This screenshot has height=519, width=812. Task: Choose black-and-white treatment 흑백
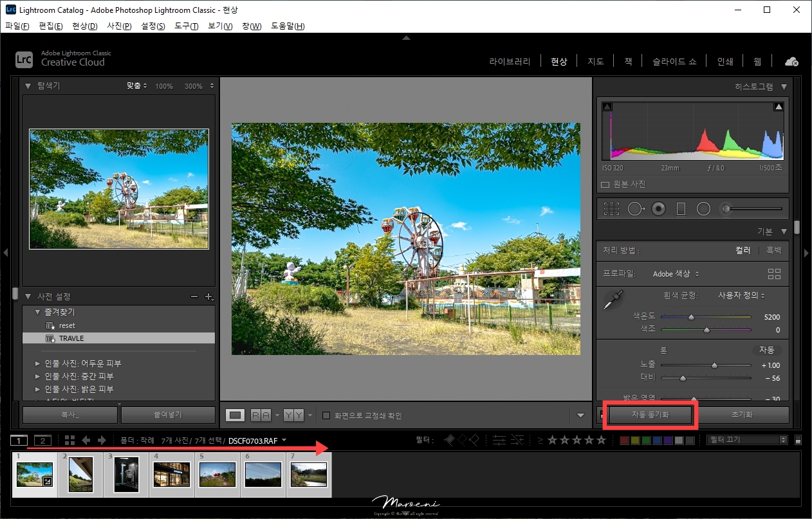coord(773,250)
